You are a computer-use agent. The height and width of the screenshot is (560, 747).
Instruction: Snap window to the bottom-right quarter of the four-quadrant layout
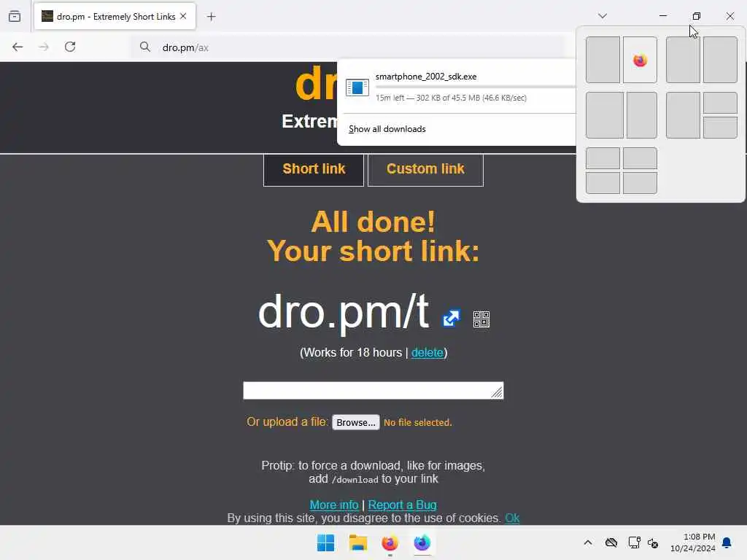(640, 183)
